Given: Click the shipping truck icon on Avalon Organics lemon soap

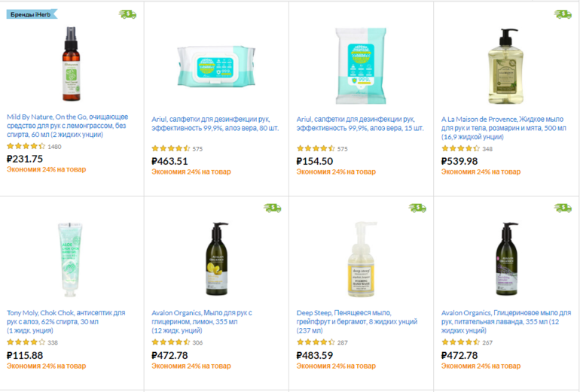Looking at the screenshot, I should [x=273, y=208].
